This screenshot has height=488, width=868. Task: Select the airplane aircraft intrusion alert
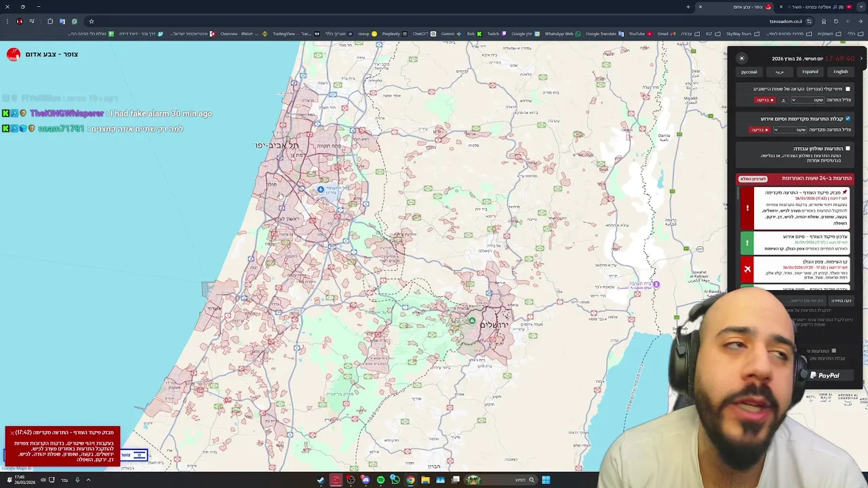coord(795,269)
